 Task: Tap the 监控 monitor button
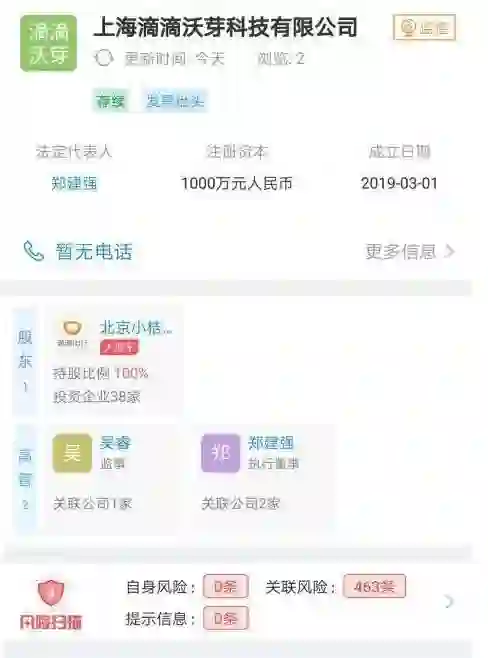tap(424, 27)
